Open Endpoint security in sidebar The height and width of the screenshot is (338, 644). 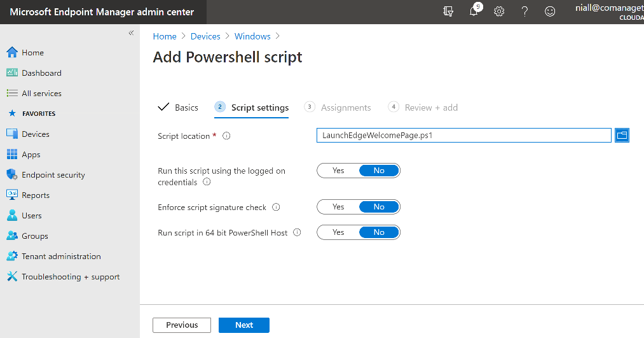53,175
